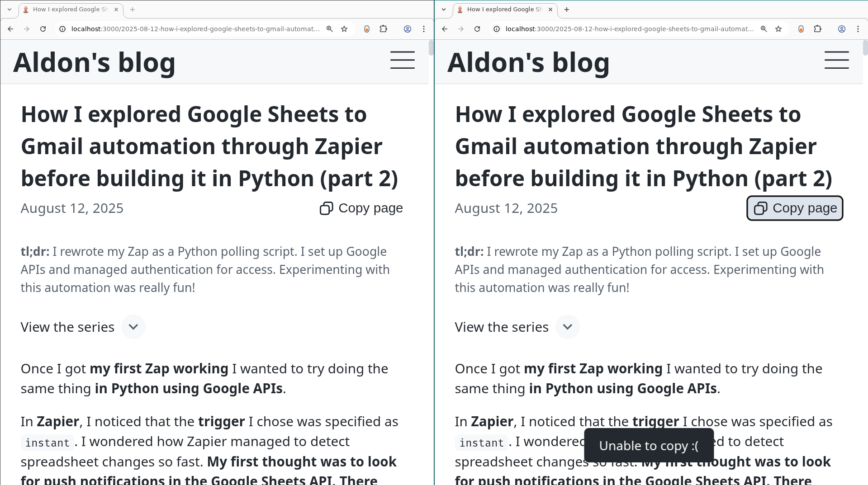
Task: Click the back navigation arrow
Action: point(10,28)
